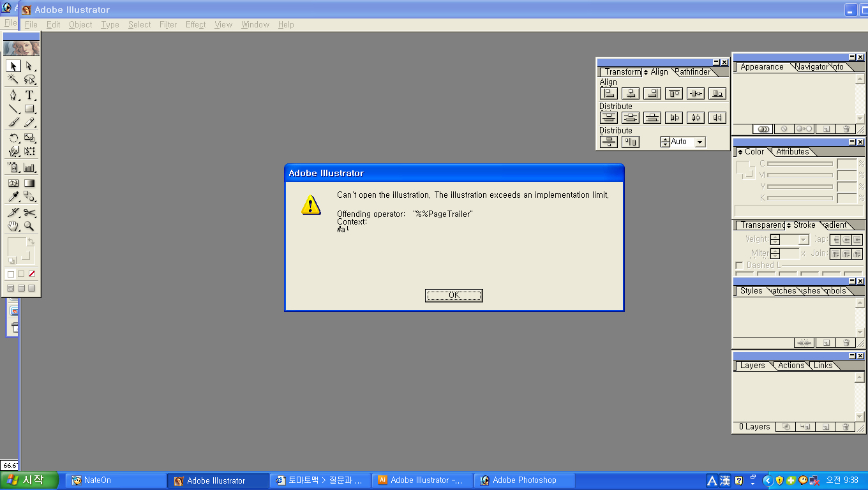The height and width of the screenshot is (490, 868).
Task: Open the Auto distribute spacing dropdown
Action: click(x=700, y=142)
